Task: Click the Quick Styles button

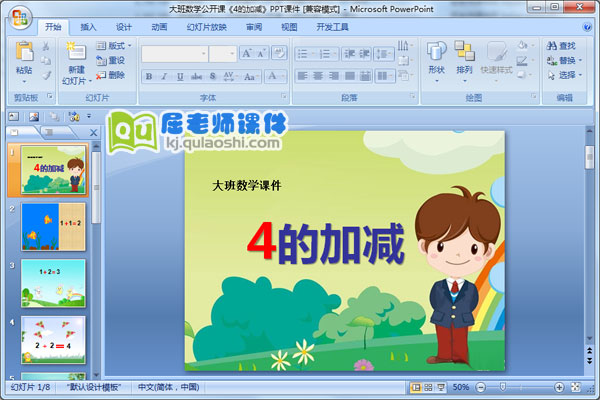Action: coord(497,61)
